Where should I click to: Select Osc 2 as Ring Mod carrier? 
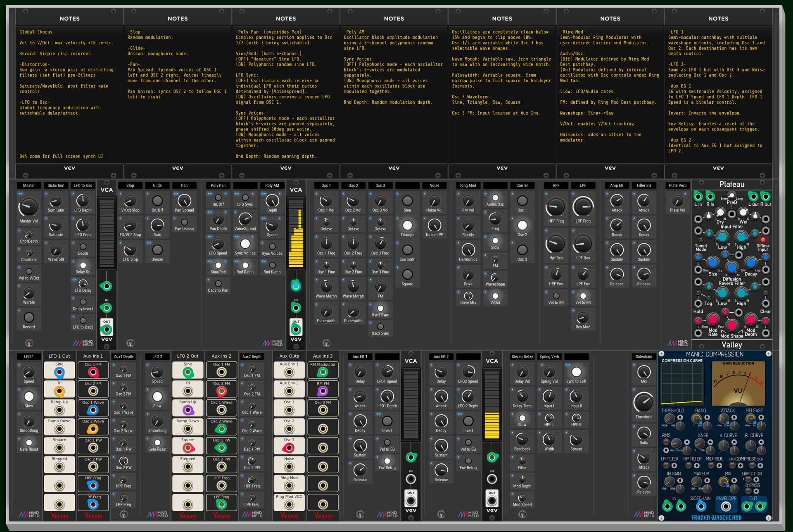(x=522, y=225)
